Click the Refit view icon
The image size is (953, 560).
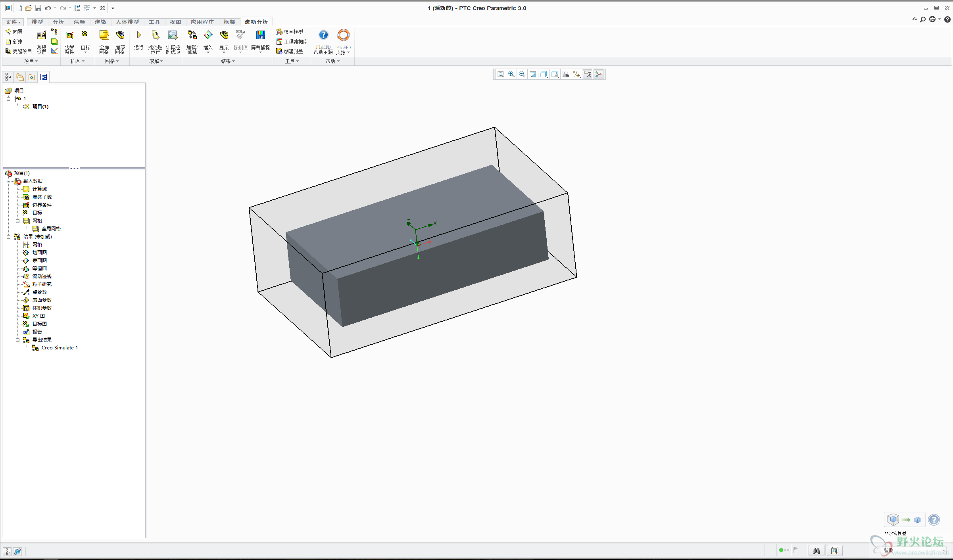[x=501, y=74]
